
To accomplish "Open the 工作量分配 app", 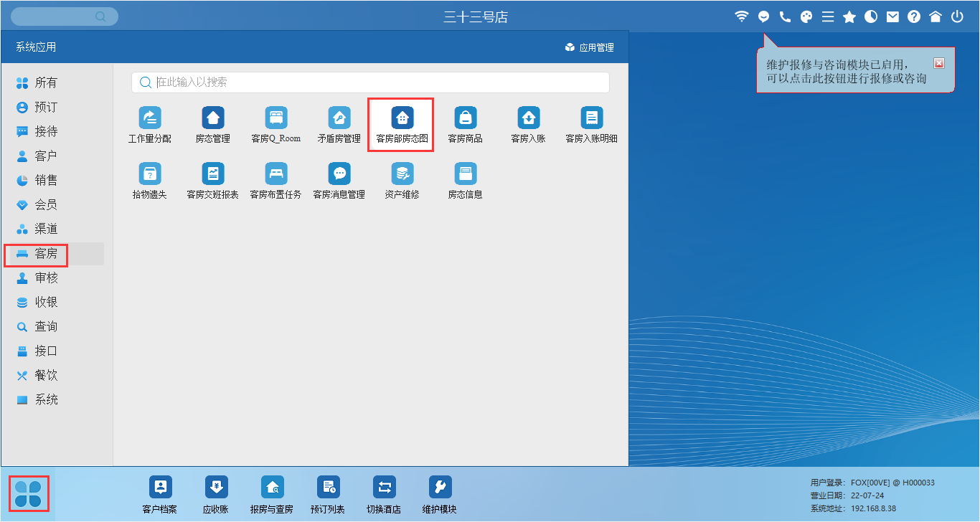I will [x=150, y=125].
